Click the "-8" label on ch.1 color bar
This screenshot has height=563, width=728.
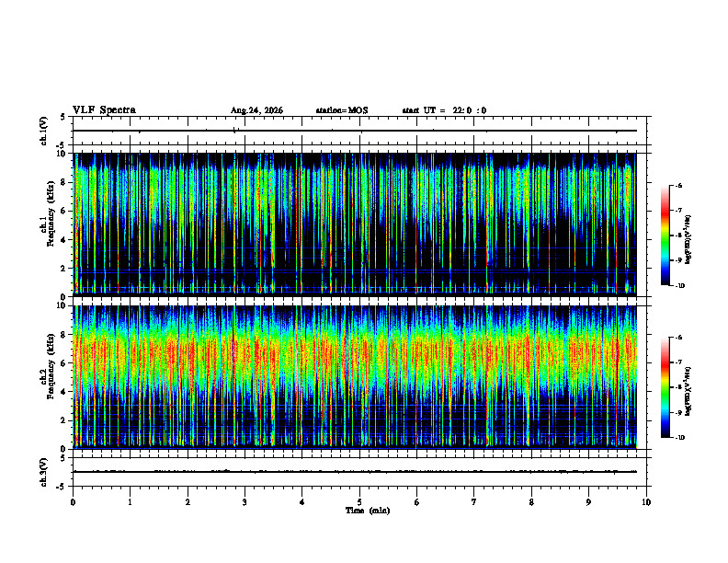(x=678, y=236)
